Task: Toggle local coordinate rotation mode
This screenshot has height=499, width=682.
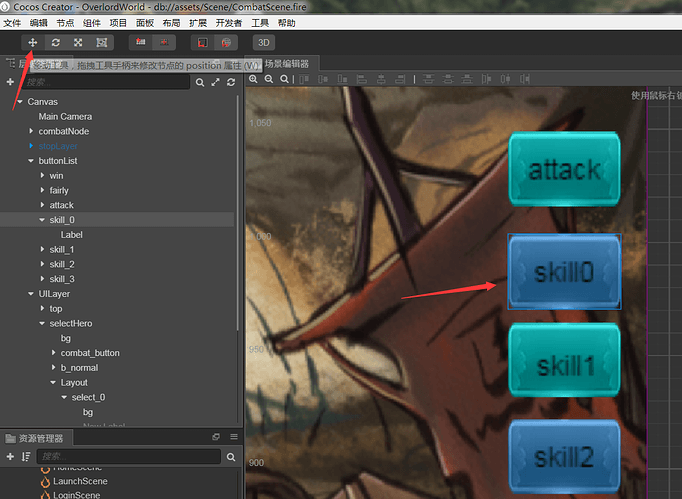Action: [x=203, y=42]
